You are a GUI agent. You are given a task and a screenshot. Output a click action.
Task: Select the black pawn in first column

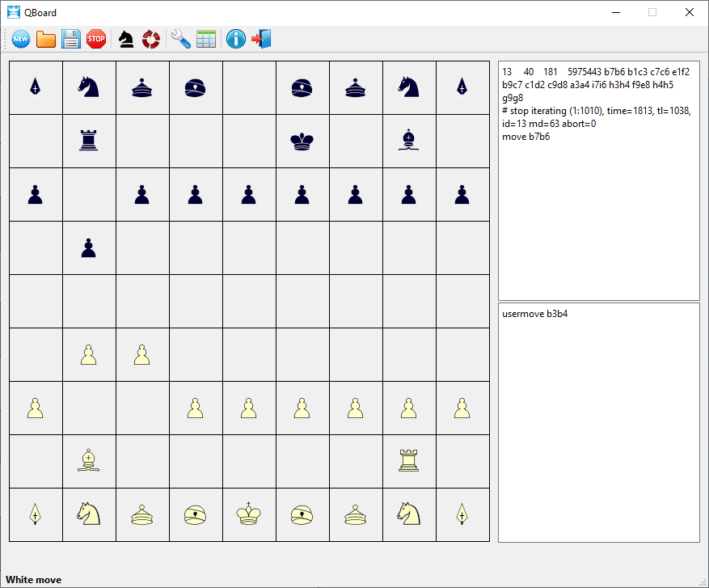[x=36, y=194]
